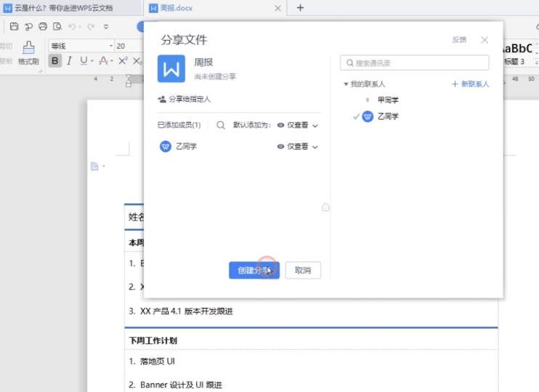Switch to the 周报.docx document tab
Screen dimensions: 539x392
(x=211, y=8)
